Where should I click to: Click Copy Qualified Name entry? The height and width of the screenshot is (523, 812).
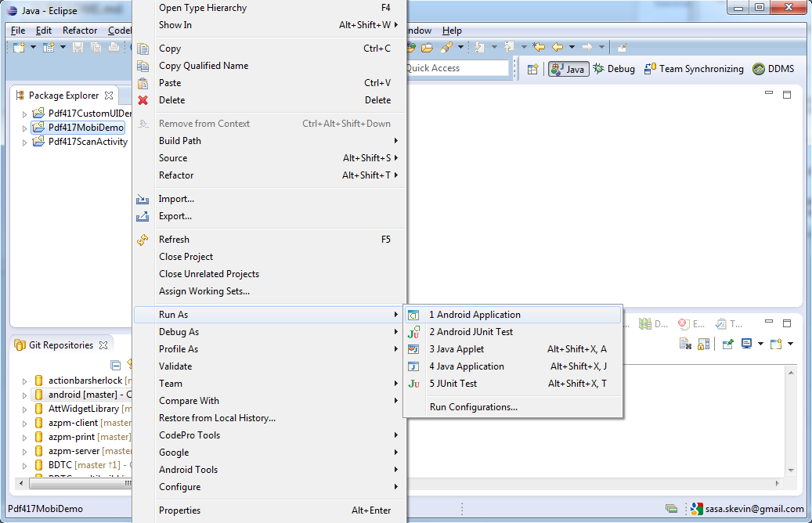(269, 66)
